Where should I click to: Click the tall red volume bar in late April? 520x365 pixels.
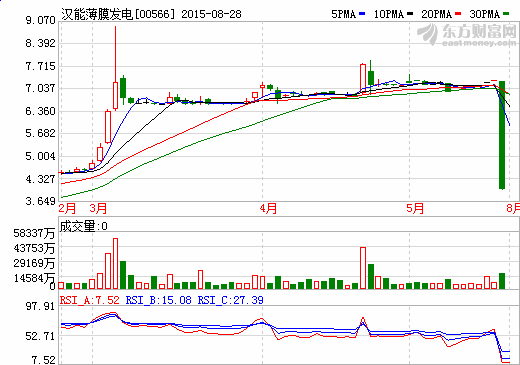tap(363, 268)
